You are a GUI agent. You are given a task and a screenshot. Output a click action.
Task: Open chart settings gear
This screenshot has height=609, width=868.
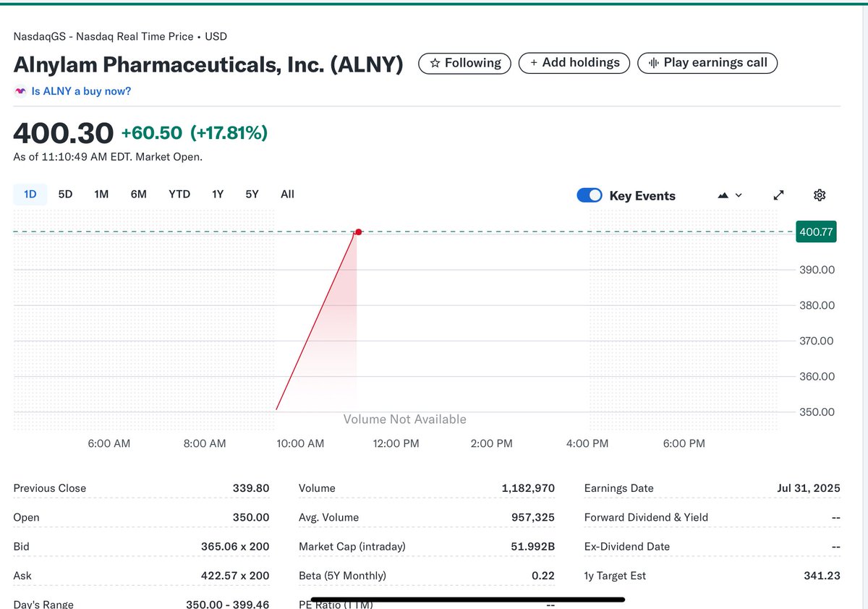pos(820,195)
